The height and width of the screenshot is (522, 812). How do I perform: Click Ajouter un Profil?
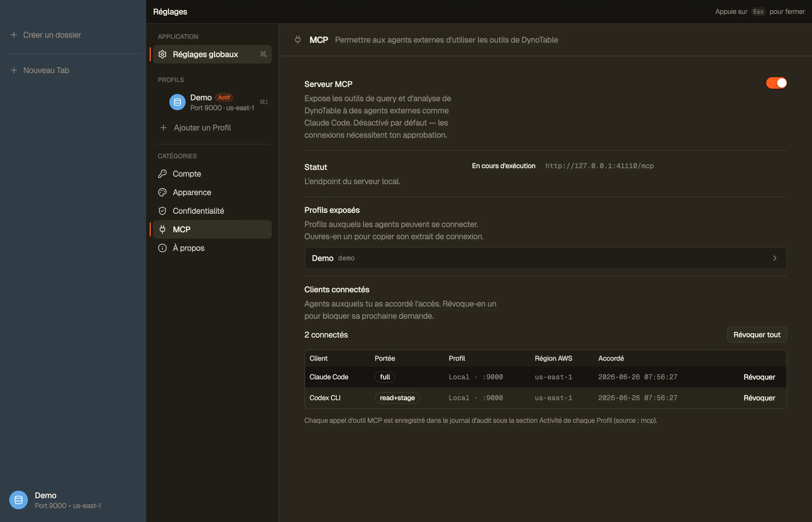pos(202,128)
